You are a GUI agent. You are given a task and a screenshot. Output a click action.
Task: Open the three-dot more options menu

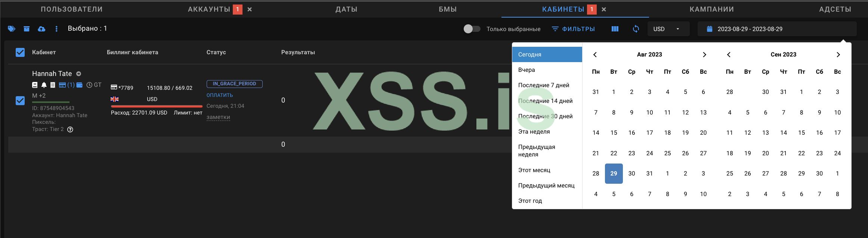point(56,29)
